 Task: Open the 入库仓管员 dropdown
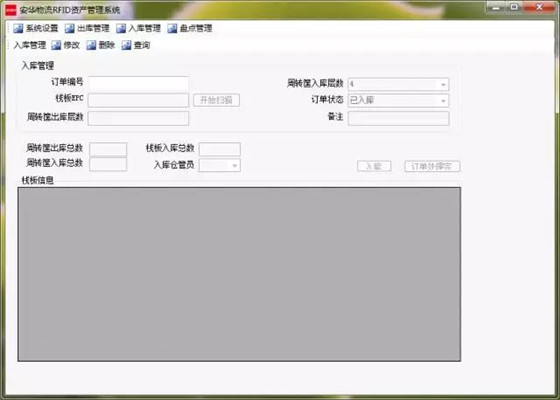(234, 165)
